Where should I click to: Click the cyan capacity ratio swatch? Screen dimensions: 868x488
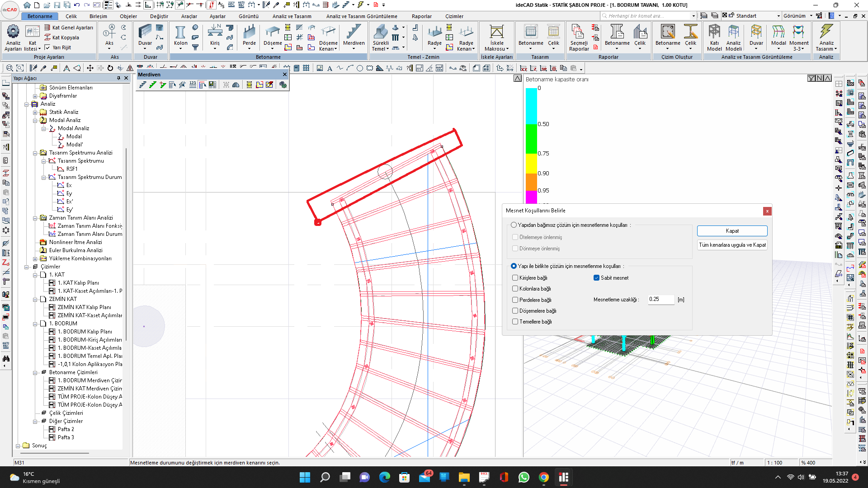point(531,106)
